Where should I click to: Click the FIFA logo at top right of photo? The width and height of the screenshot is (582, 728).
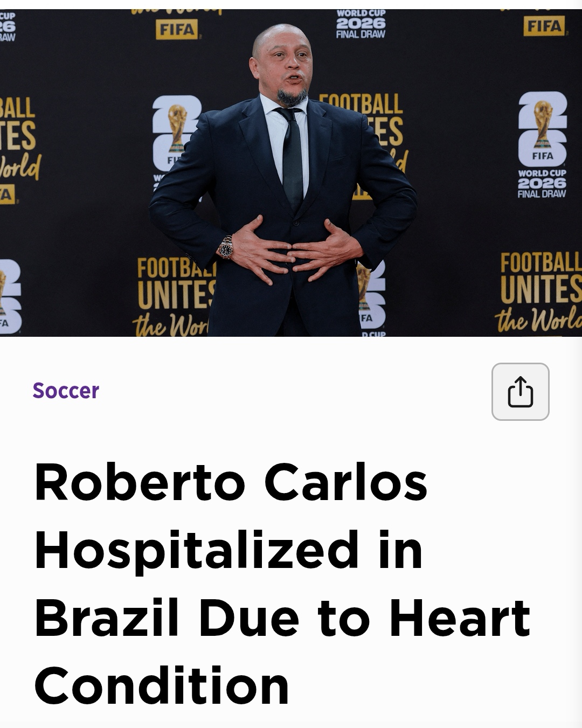[x=545, y=25]
